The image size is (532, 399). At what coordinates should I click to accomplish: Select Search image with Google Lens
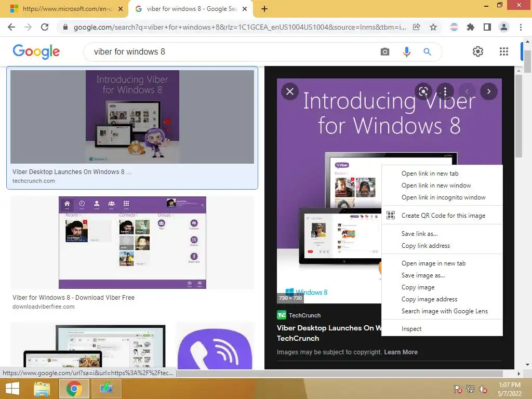point(442,311)
